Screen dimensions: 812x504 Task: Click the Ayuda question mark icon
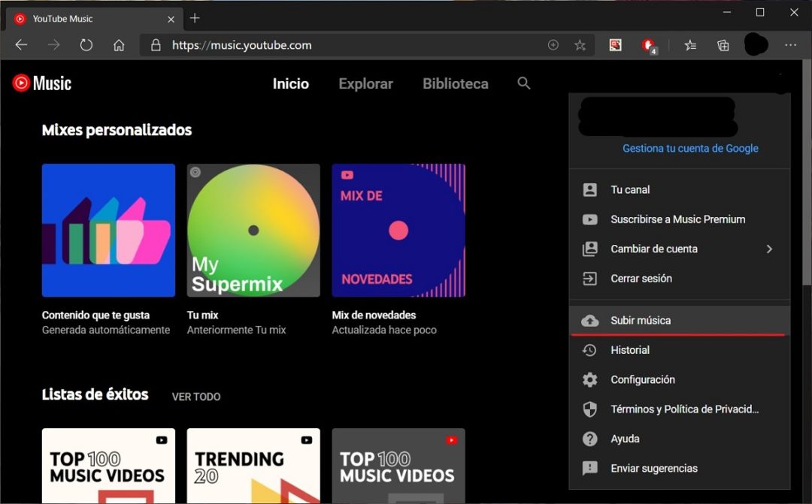(x=590, y=439)
